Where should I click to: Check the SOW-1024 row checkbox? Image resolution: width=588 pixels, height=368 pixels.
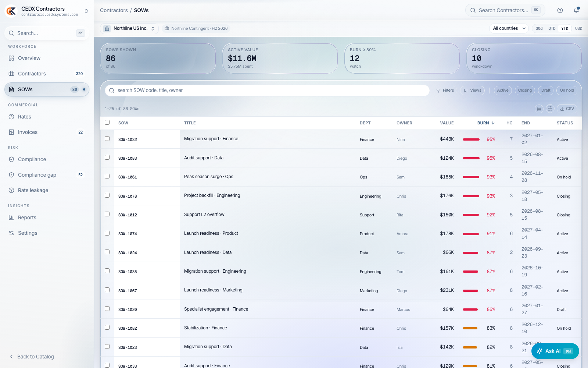(x=107, y=252)
